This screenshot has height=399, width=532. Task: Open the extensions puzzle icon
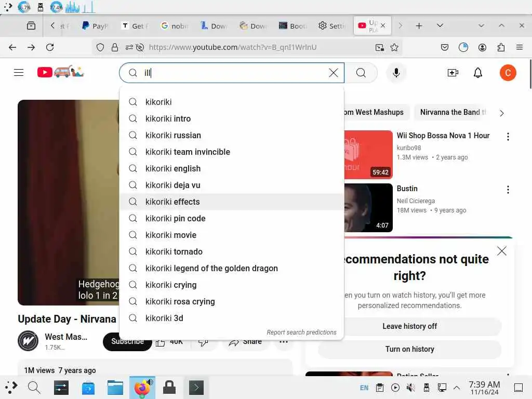(501, 47)
